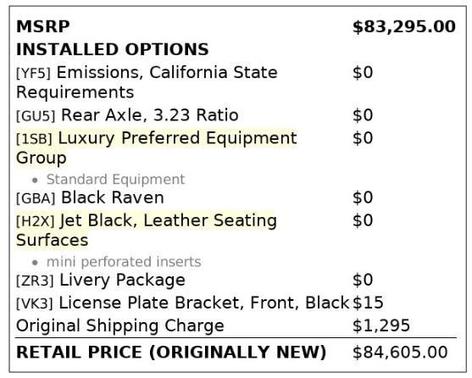Click the MSRP heading label
Screen dimensions: 472x378
pos(43,27)
